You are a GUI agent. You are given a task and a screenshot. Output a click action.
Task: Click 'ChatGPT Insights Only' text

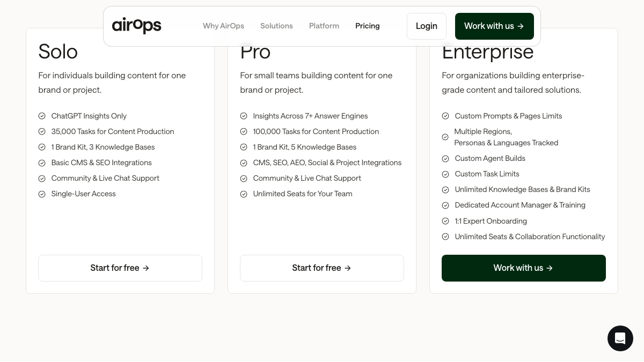[x=89, y=116]
